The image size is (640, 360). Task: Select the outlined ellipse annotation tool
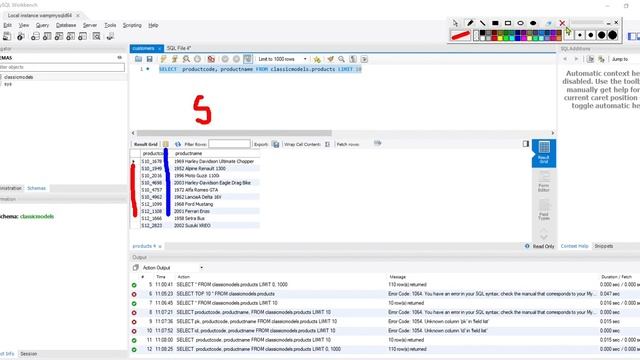(520, 23)
